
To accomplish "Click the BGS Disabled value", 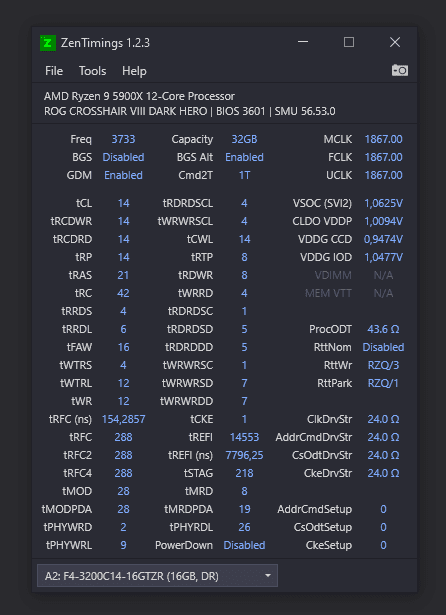I will [123, 157].
